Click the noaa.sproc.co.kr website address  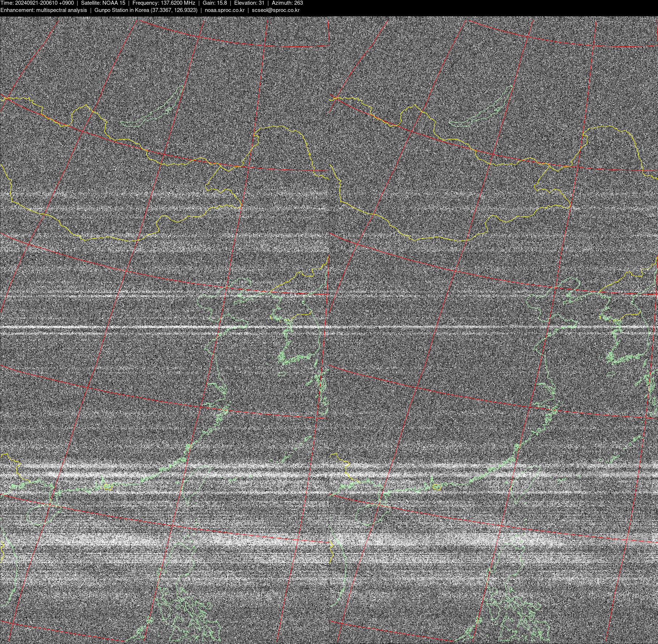point(224,10)
